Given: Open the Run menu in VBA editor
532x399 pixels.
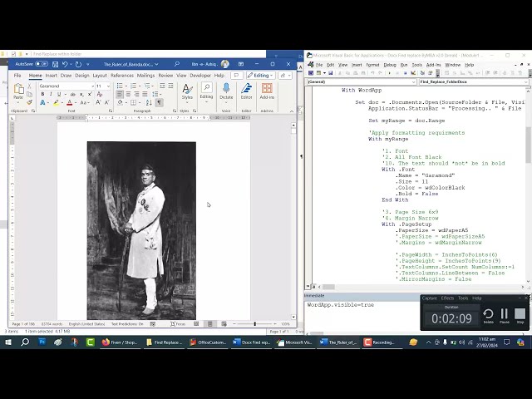Looking at the screenshot, I should click(404, 65).
